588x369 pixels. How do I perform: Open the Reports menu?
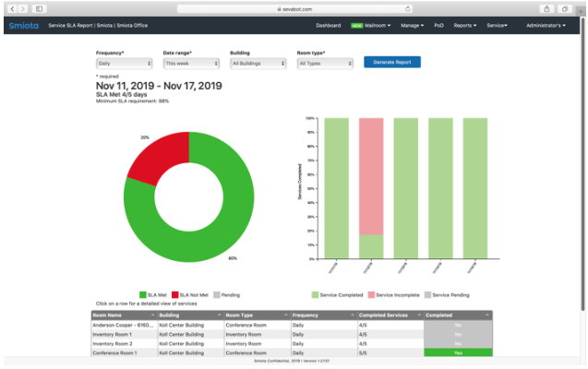coord(465,26)
